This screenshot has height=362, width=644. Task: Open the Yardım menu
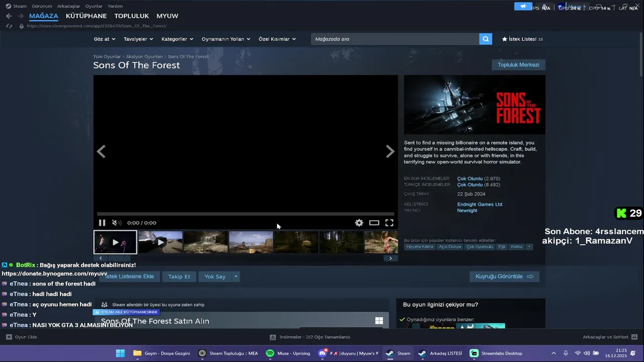point(115,6)
